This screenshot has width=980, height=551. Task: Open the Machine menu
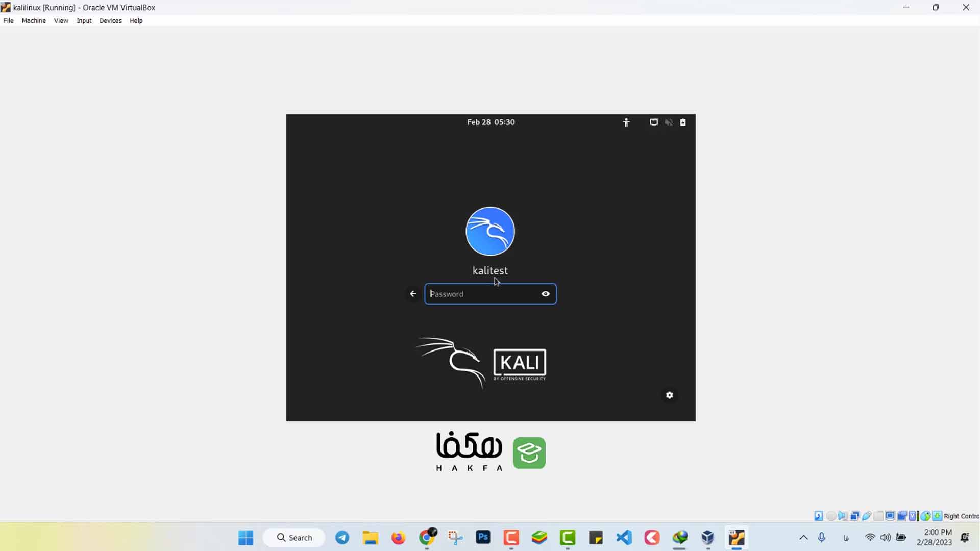point(34,21)
